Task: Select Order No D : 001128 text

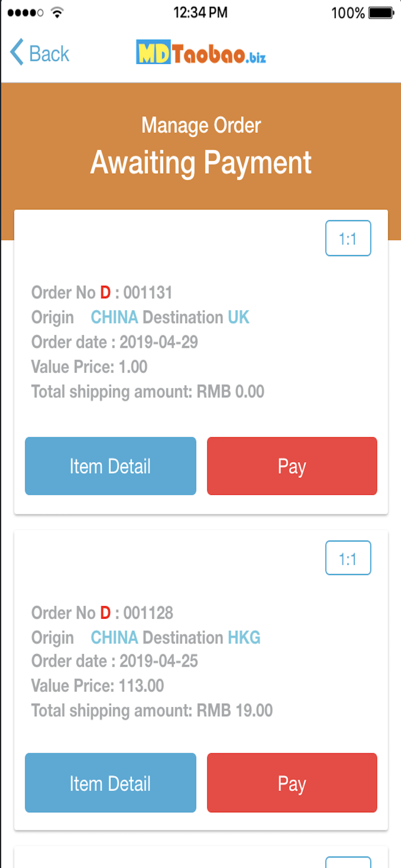Action: 102,613
